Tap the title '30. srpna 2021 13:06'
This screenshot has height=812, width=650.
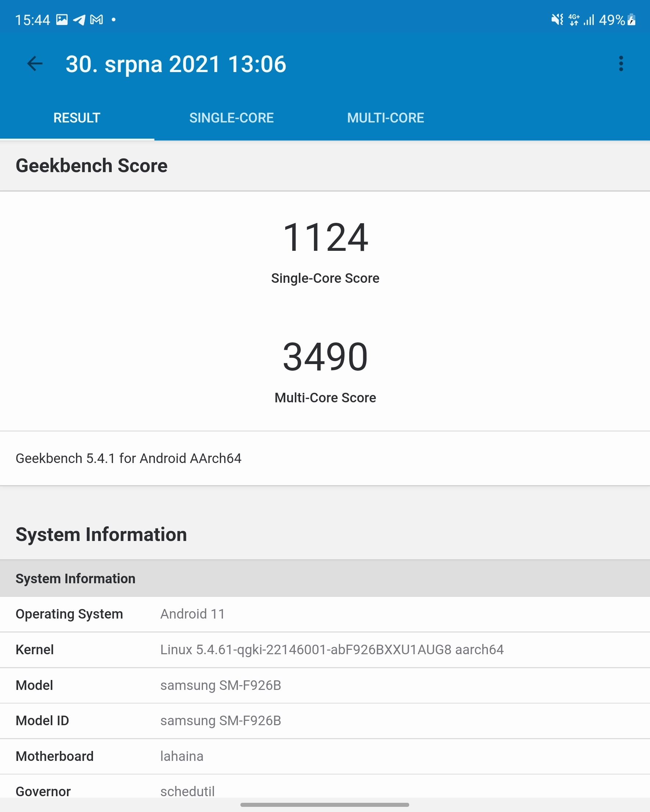[176, 64]
